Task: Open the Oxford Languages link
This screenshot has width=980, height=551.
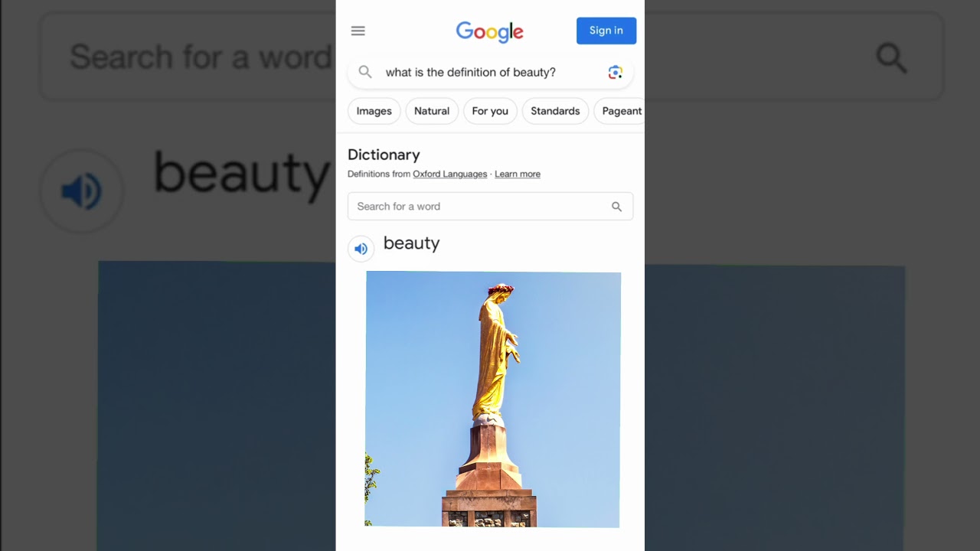Action: click(x=450, y=174)
